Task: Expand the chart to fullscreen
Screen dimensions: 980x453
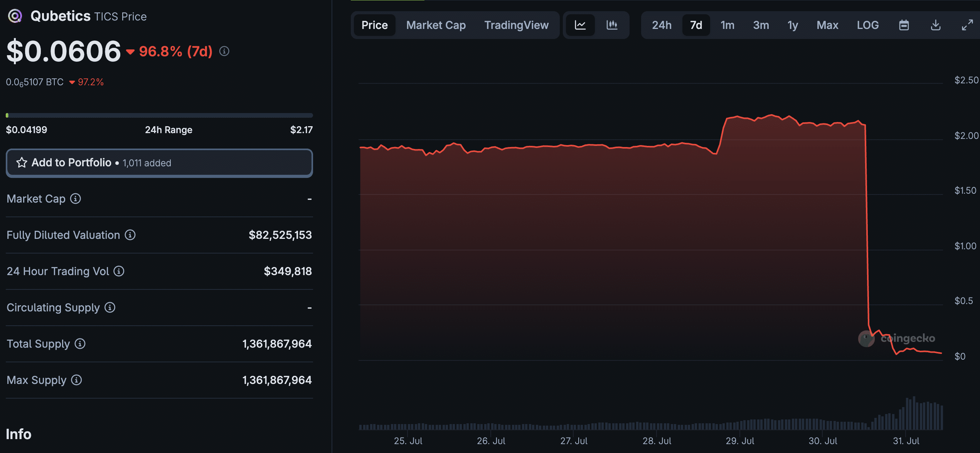Action: click(967, 25)
